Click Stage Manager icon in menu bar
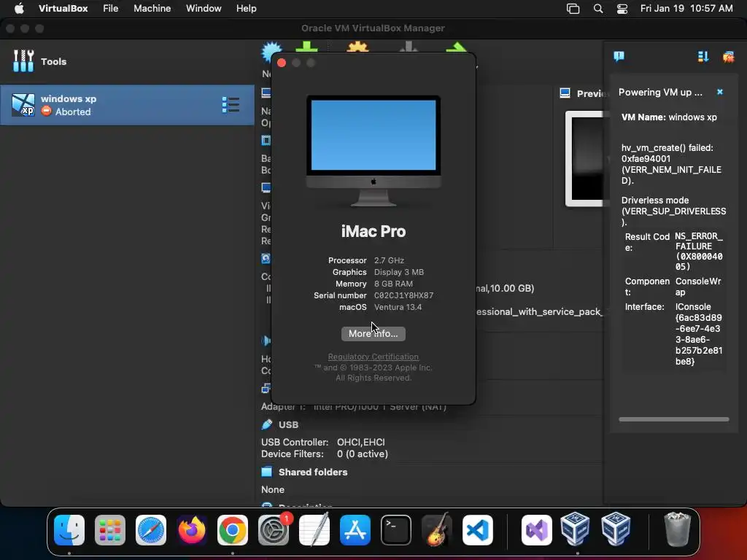 tap(573, 9)
